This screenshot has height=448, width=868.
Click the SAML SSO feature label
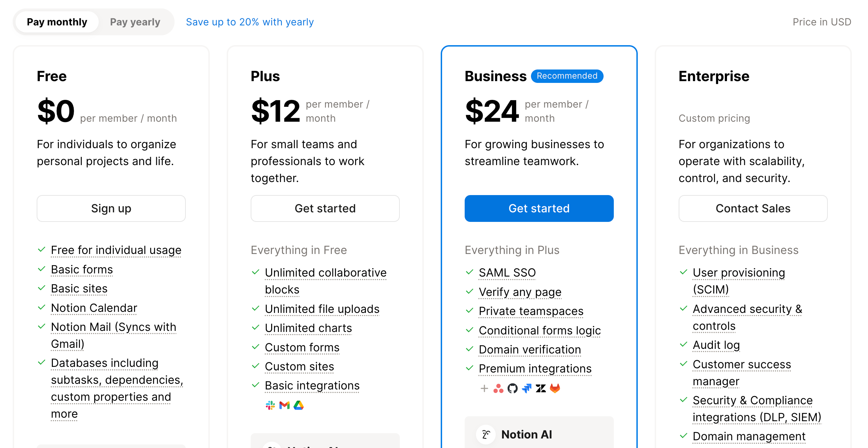click(x=507, y=273)
